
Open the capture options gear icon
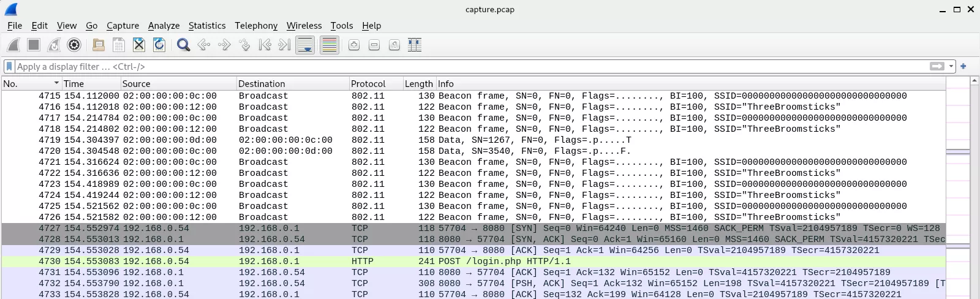pyautogui.click(x=74, y=45)
